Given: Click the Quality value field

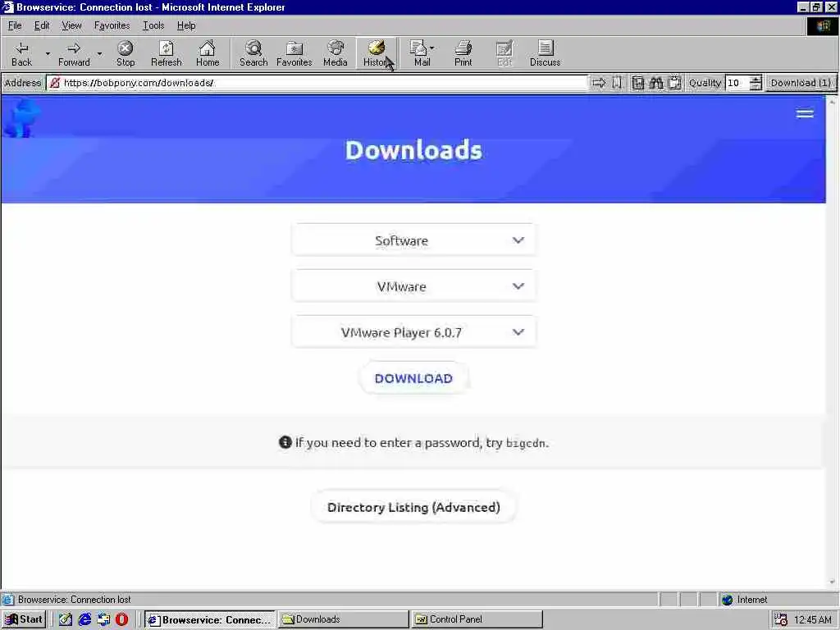Looking at the screenshot, I should 737,83.
